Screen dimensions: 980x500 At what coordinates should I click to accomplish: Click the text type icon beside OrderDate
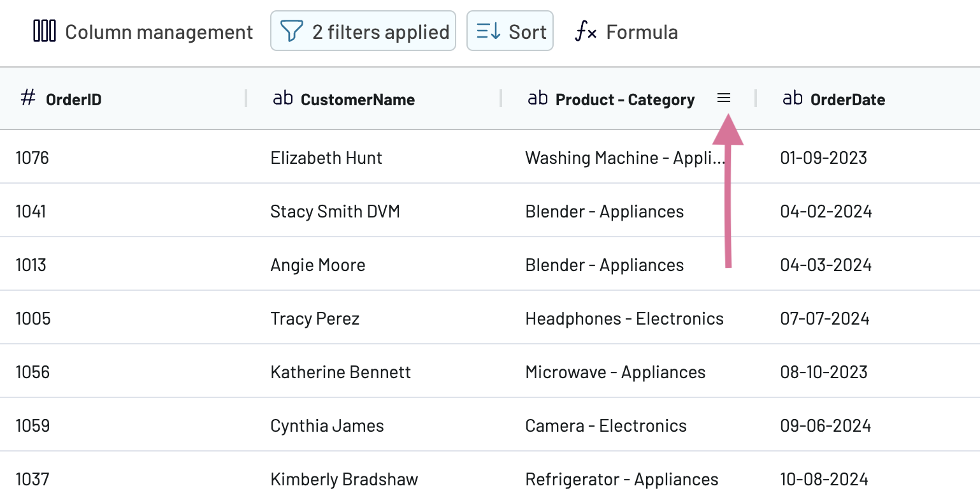(x=792, y=98)
